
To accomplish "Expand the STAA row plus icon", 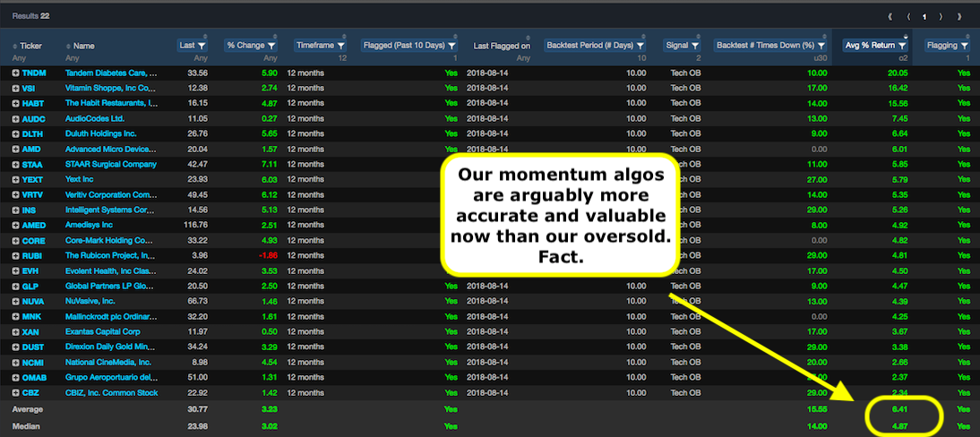I will point(15,165).
